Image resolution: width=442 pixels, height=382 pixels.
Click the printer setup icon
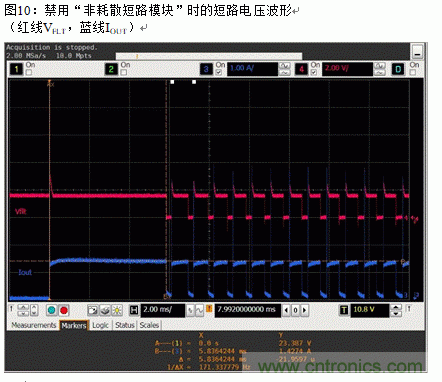click(x=105, y=310)
